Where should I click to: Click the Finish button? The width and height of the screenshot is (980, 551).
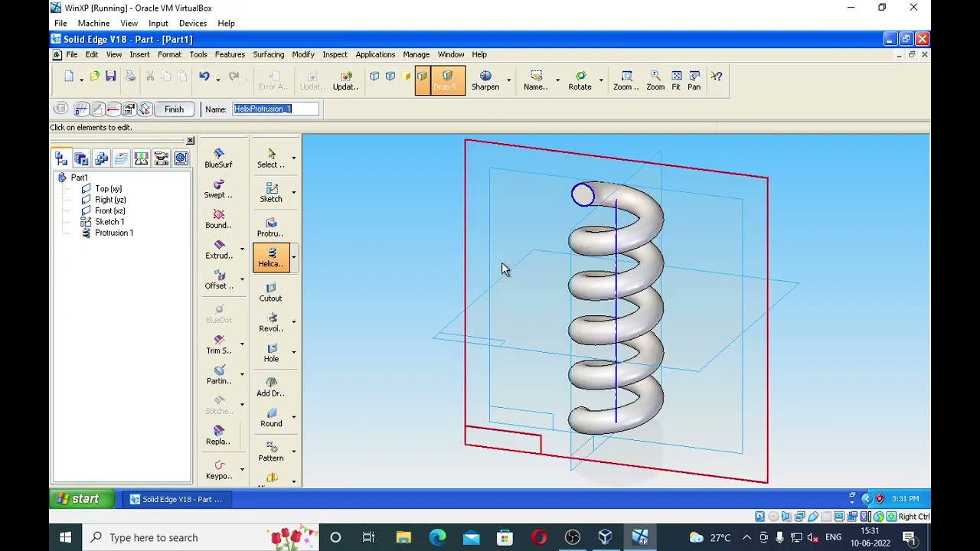pos(174,109)
